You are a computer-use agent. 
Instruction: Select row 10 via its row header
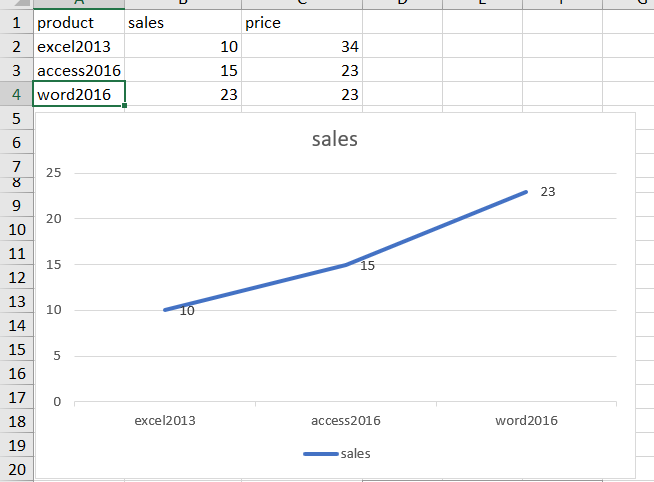(16, 229)
